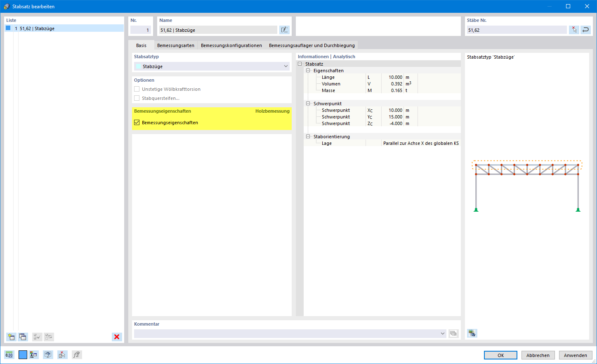Confirm with the OK button
The image size is (597, 364).
[x=500, y=355]
